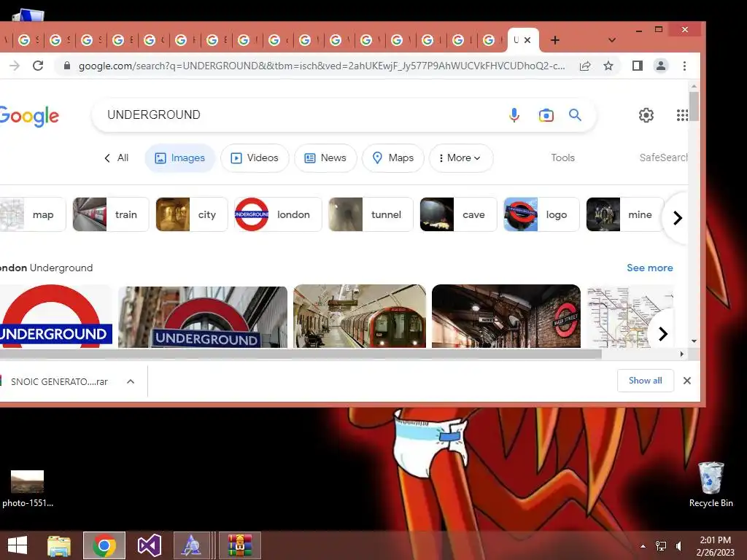This screenshot has height=560, width=747.
Task: Switch to the Videos results tab
Action: click(x=255, y=157)
